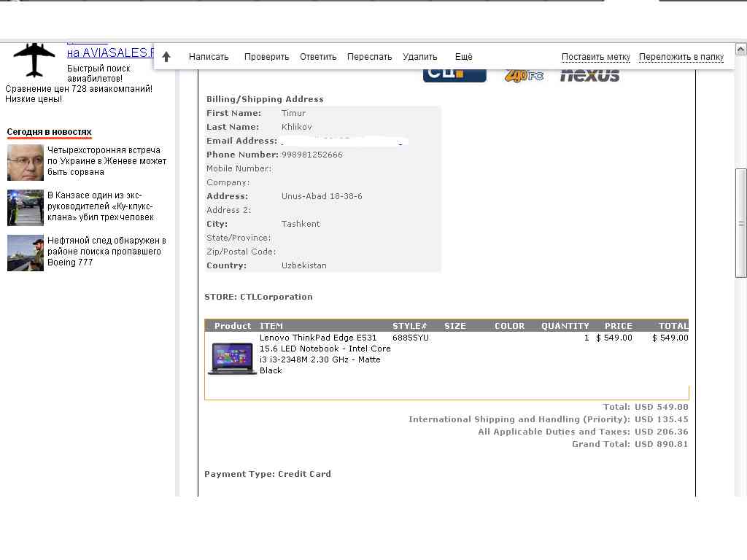Click the Boeing 777 news thumbnail
The width and height of the screenshot is (747, 560).
coord(26,253)
